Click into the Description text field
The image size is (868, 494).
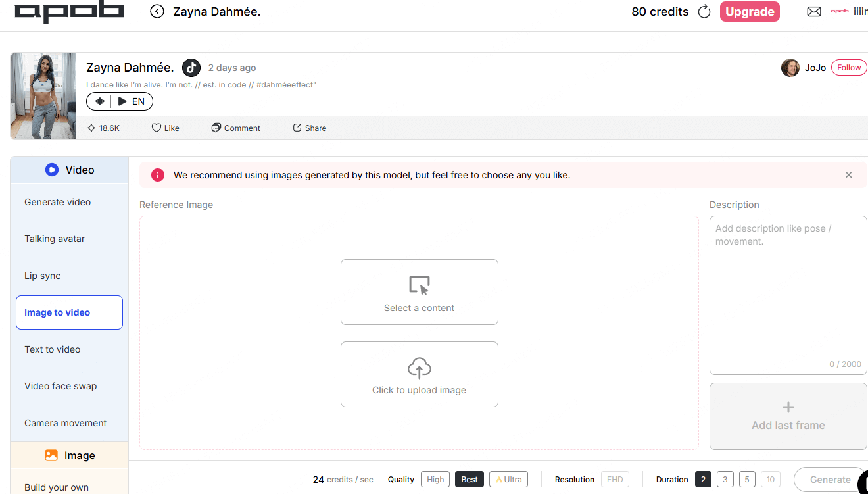click(788, 295)
